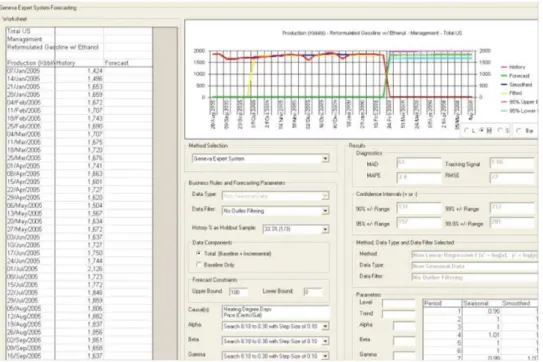Open the Worksheet menu
Screen dimensions: 543x362
point(15,19)
